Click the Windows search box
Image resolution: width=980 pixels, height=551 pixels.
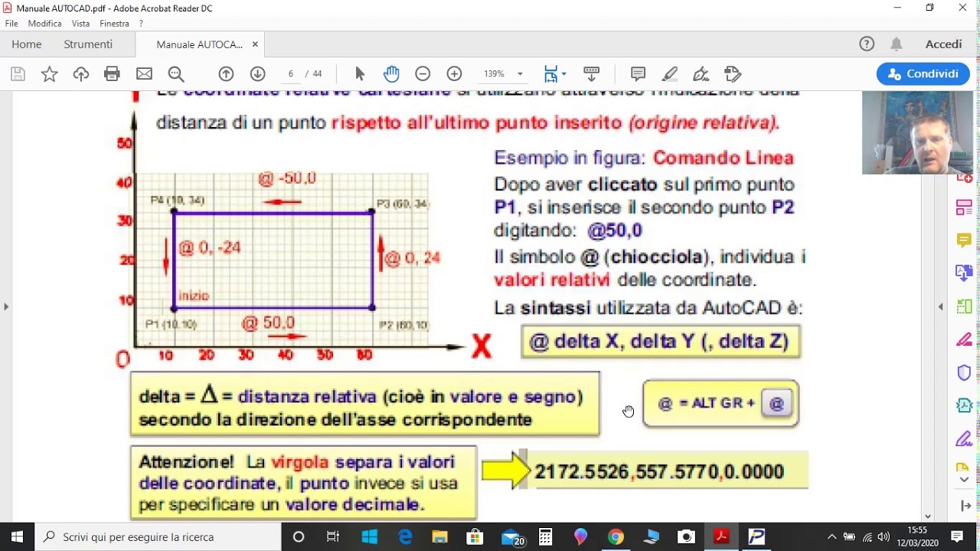pyautogui.click(x=158, y=536)
